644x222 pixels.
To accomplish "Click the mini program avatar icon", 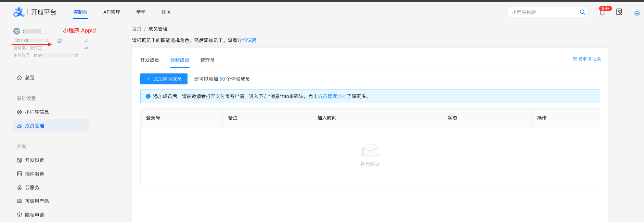I will pyautogui.click(x=17, y=31).
